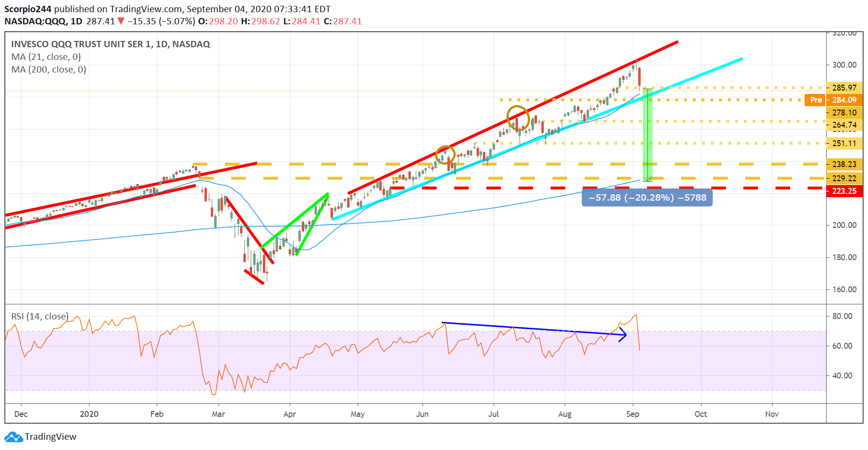868x450 pixels.
Task: Click the 2020 label on time axis
Action: point(89,414)
